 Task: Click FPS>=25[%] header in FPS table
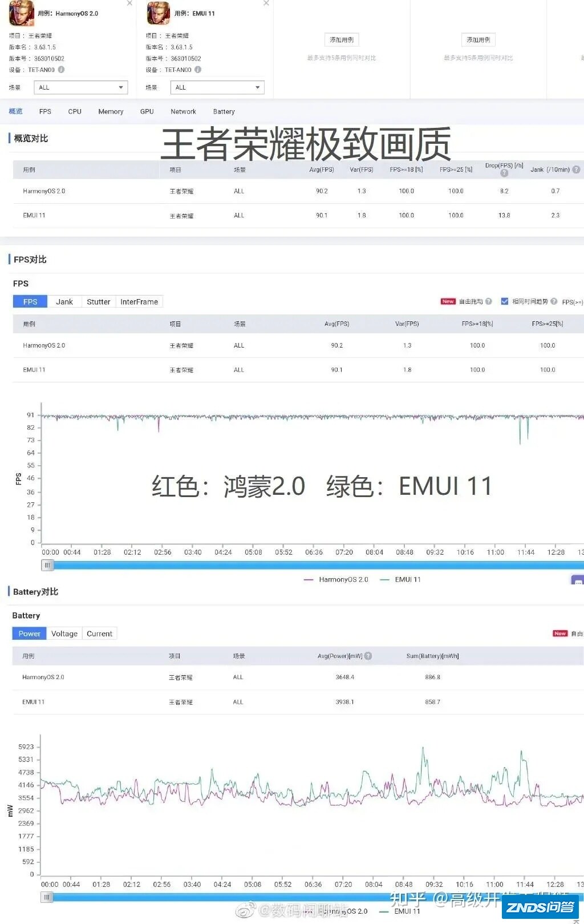pos(547,324)
